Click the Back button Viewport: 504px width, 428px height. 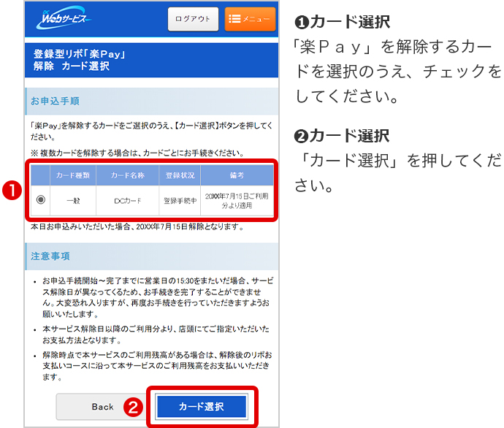coord(102,407)
